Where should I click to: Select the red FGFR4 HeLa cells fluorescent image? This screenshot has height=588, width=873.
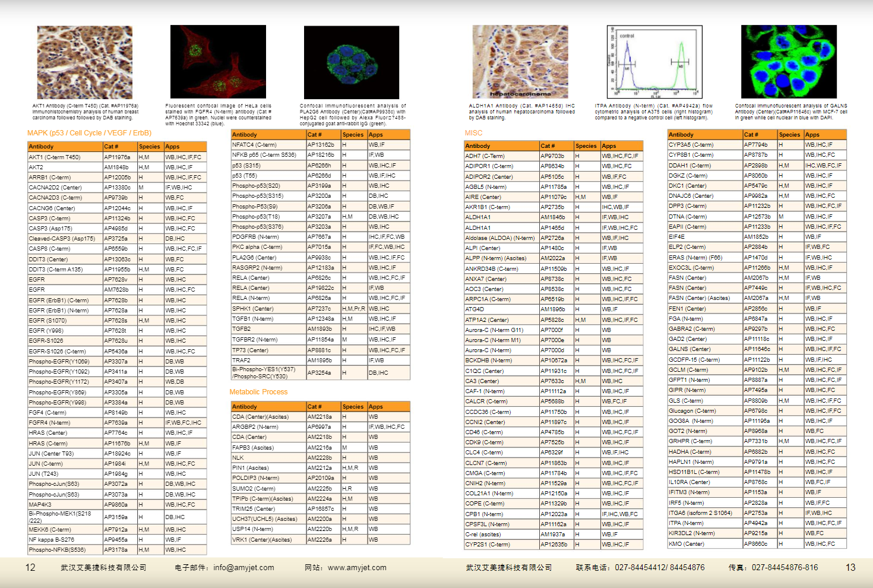(x=218, y=62)
